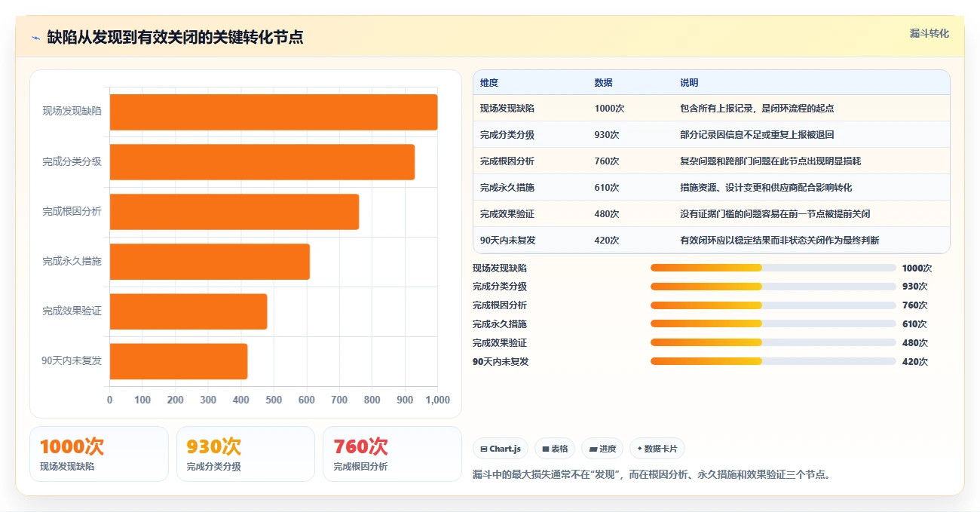Click the 90天内未复发 chart bar
The image size is (980, 512).
179,361
